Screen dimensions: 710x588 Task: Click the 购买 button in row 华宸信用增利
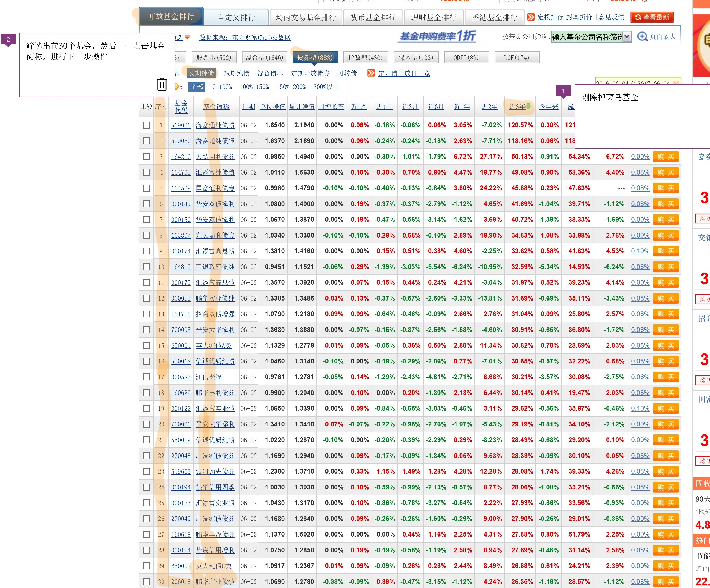tap(666, 550)
